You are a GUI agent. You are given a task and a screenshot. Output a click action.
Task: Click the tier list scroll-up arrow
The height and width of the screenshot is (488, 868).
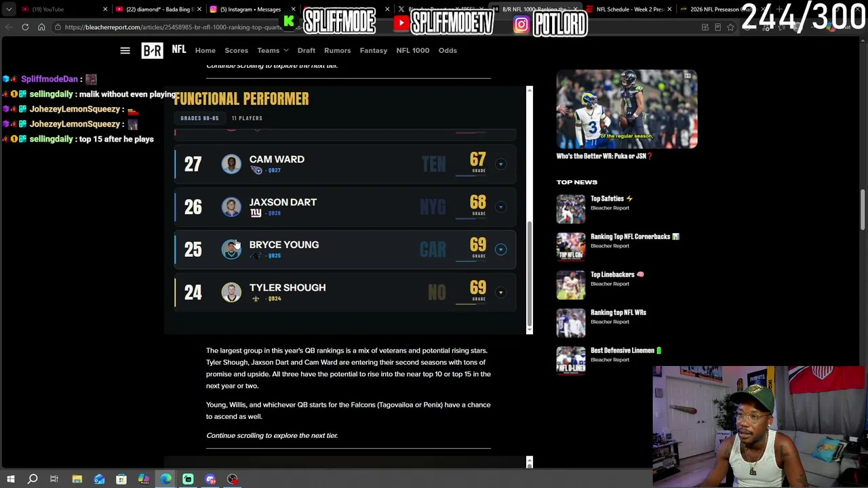coord(529,89)
